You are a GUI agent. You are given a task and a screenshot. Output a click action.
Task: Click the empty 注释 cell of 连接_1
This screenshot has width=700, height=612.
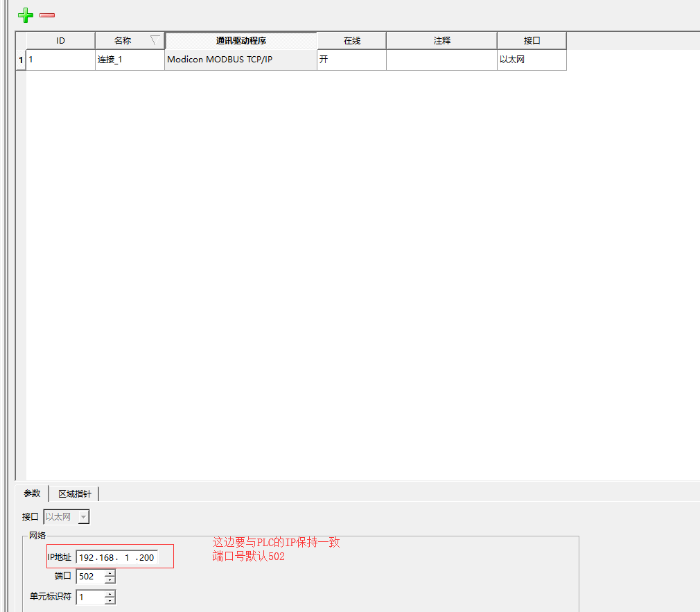click(442, 60)
